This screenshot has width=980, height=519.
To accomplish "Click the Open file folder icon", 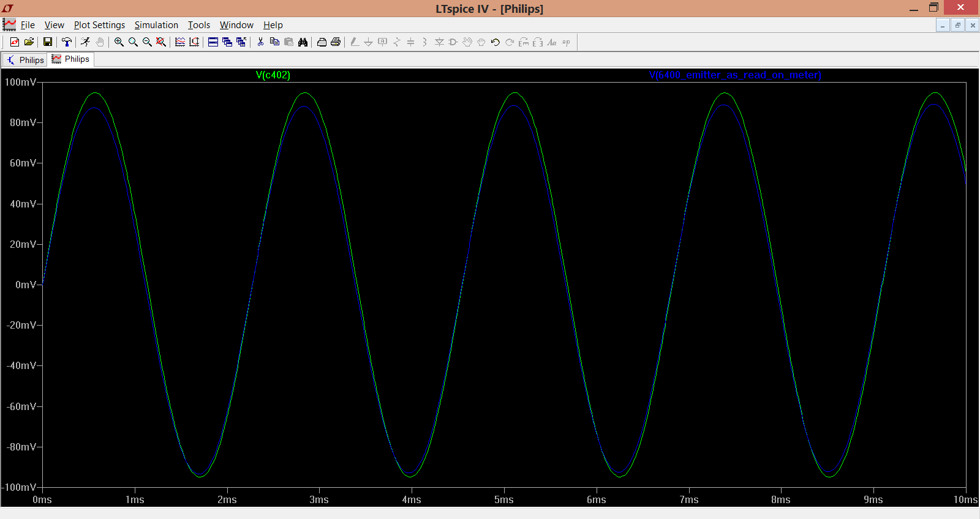I will [29, 42].
